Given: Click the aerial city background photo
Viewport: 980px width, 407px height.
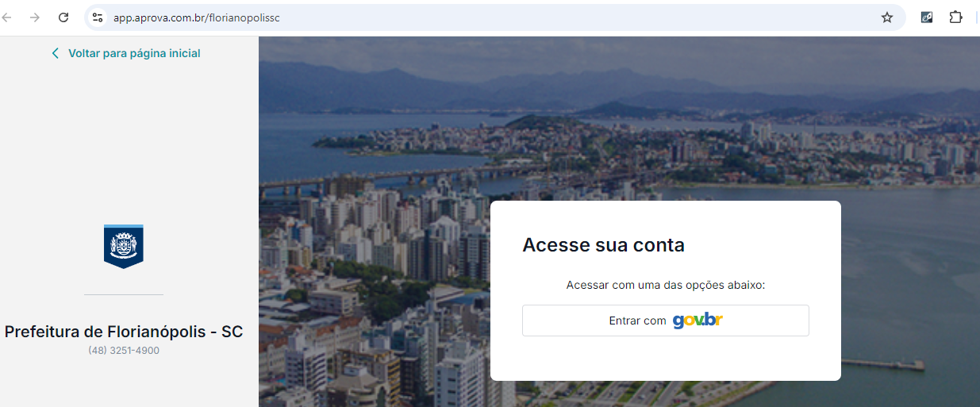Looking at the screenshot, I should tap(619, 119).
